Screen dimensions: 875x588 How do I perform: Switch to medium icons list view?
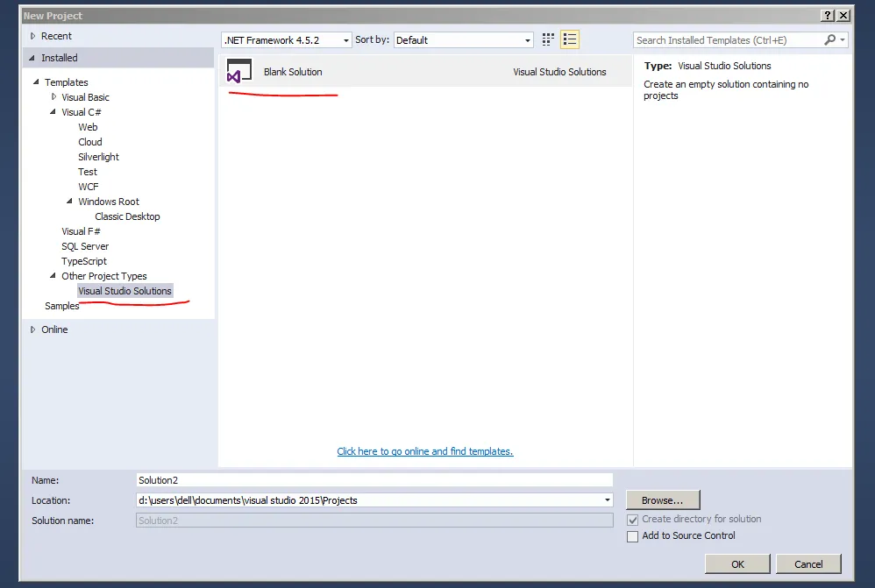[x=570, y=39]
